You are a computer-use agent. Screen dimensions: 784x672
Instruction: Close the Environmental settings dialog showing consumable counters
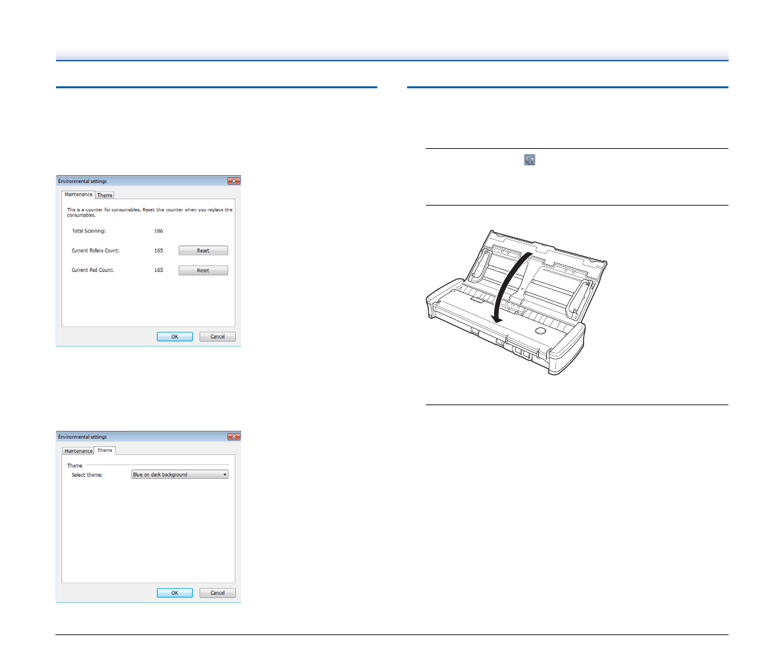coord(233,181)
